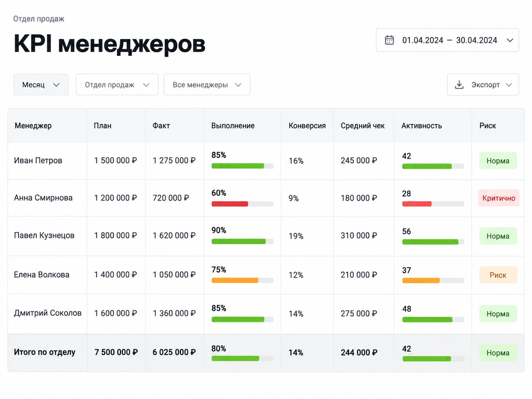Click the 80% Выполнение bar in the Итого row
Image resolution: width=532 pixels, height=399 pixels.
point(242,359)
